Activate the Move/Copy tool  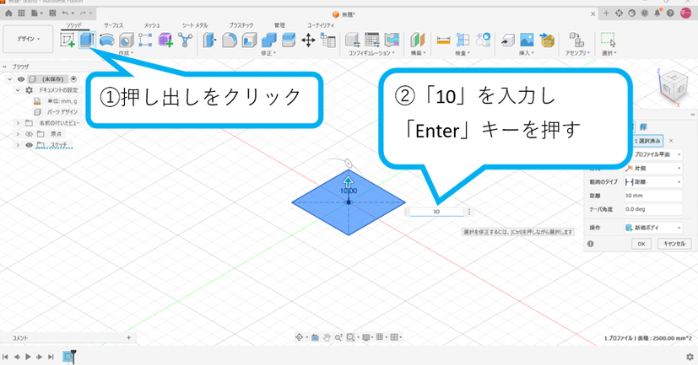point(308,41)
